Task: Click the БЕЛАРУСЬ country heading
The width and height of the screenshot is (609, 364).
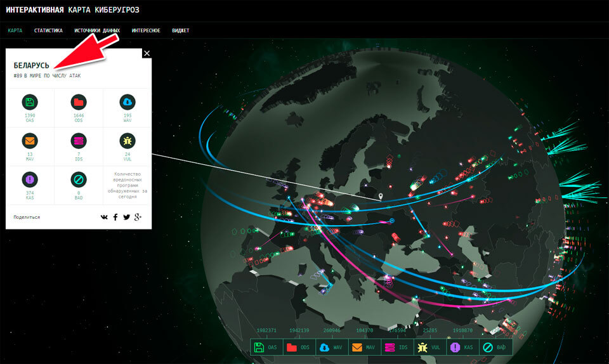Action: (32, 65)
